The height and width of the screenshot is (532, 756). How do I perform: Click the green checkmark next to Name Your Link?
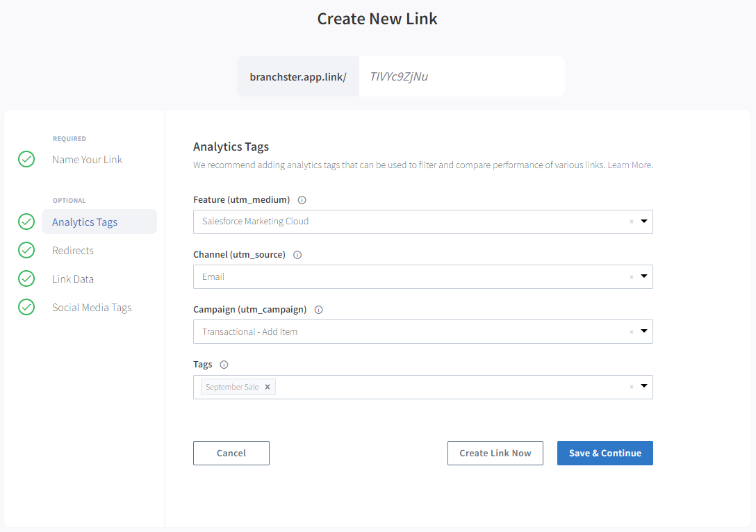tap(26, 159)
